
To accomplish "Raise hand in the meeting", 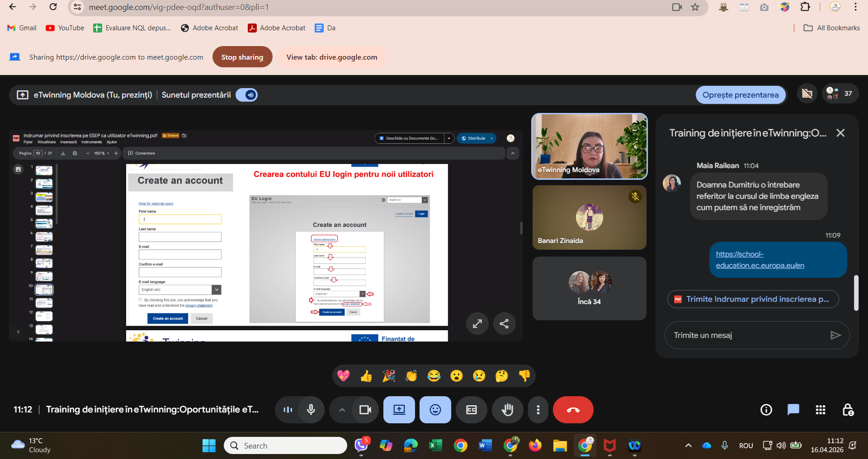I will click(507, 410).
